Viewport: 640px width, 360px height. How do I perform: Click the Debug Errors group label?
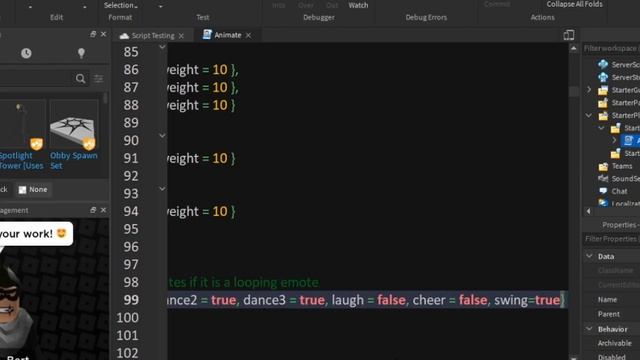(x=426, y=18)
